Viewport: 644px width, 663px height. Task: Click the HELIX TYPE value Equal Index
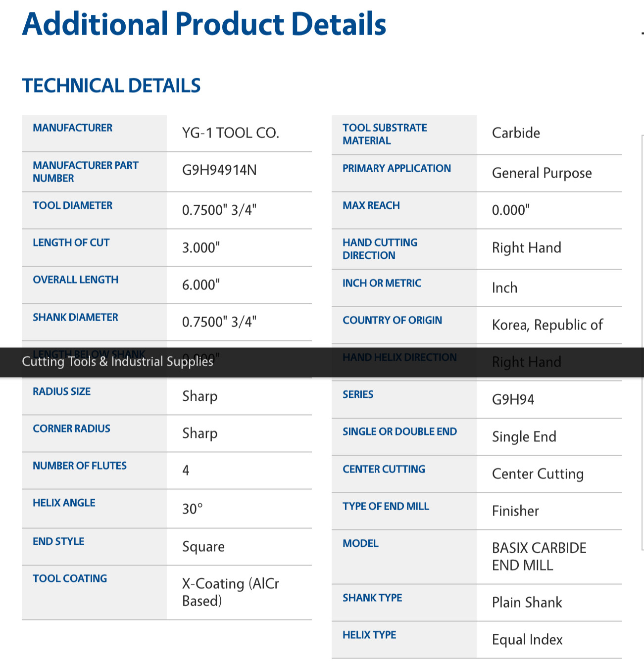[527, 640]
